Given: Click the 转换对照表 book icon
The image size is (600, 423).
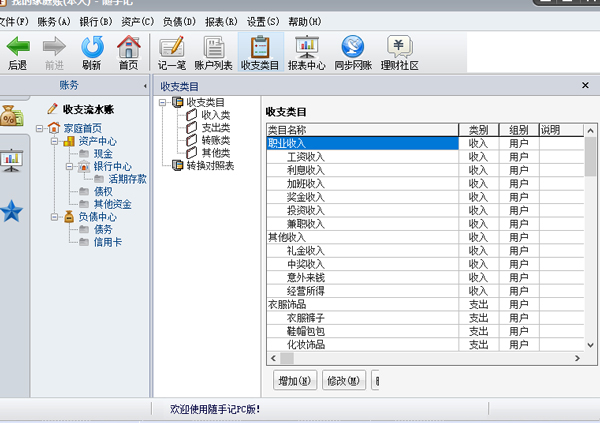Looking at the screenshot, I should (x=178, y=165).
